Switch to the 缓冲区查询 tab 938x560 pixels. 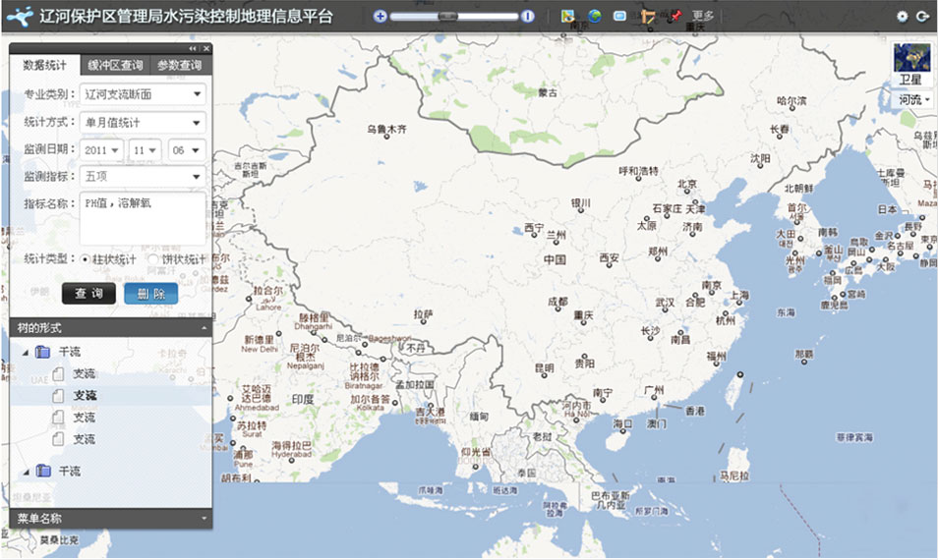(115, 66)
